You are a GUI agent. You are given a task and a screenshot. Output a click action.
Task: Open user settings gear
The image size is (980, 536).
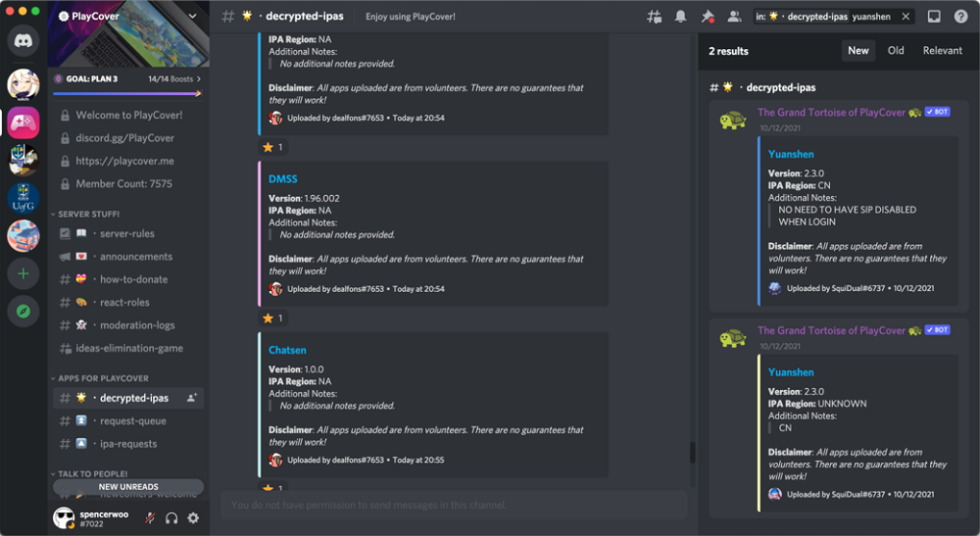(194, 518)
